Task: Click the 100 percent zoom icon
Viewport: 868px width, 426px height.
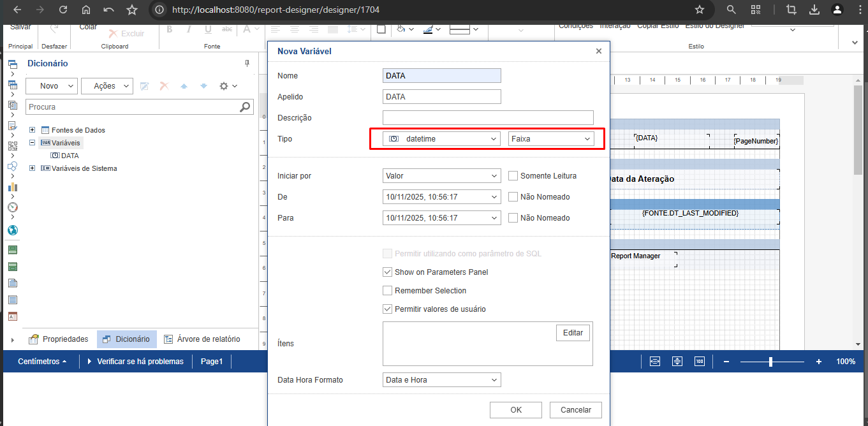Action: pos(700,362)
